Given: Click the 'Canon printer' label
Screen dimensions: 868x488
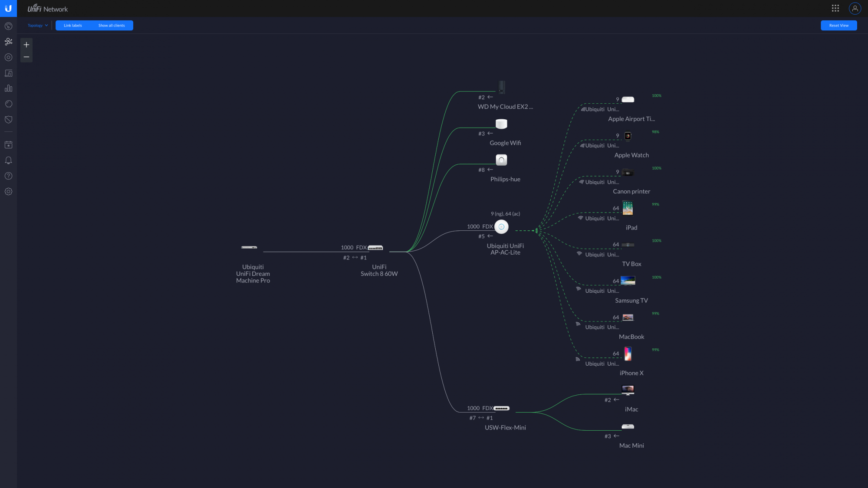Looking at the screenshot, I should 631,191.
